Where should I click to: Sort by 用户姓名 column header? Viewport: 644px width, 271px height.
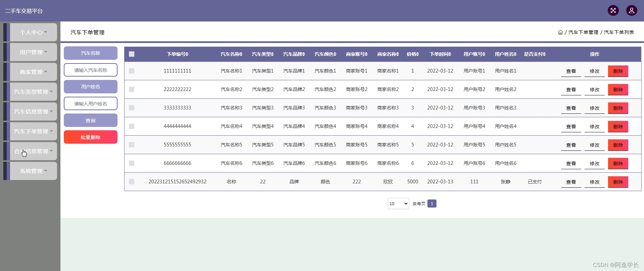pos(506,54)
